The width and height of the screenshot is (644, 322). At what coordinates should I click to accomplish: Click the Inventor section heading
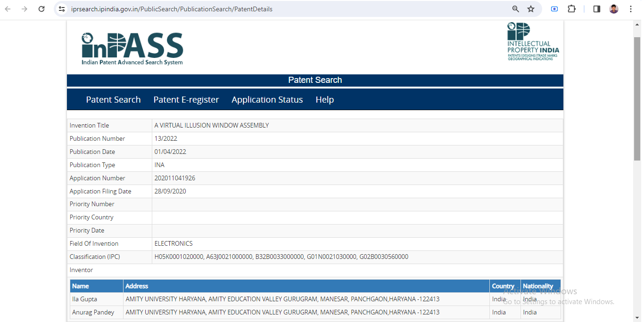[x=81, y=270]
